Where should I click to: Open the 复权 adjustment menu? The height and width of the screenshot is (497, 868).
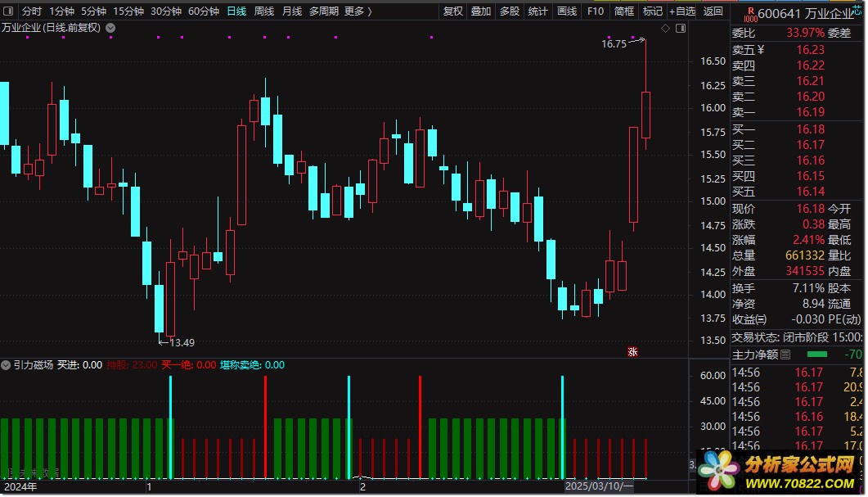(x=453, y=11)
